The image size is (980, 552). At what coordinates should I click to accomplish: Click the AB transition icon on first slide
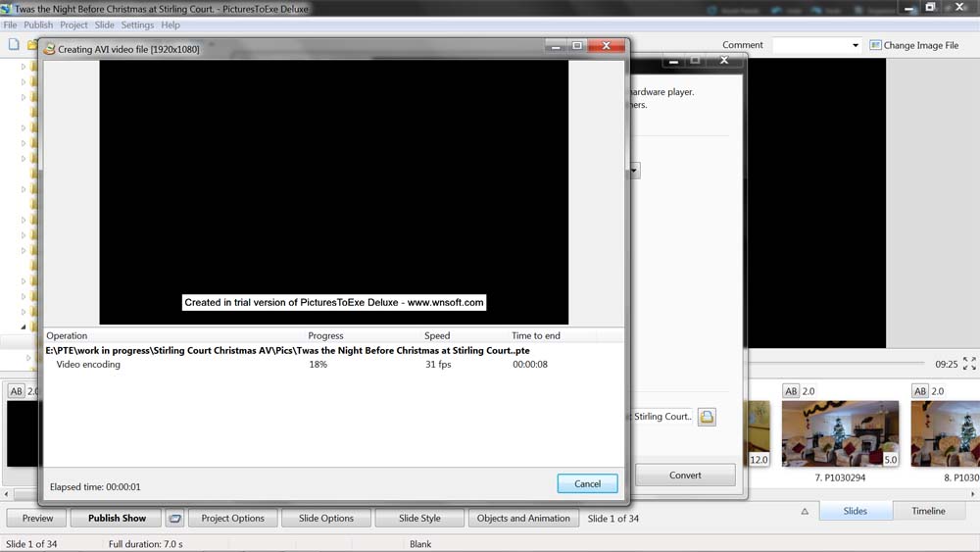click(x=16, y=391)
